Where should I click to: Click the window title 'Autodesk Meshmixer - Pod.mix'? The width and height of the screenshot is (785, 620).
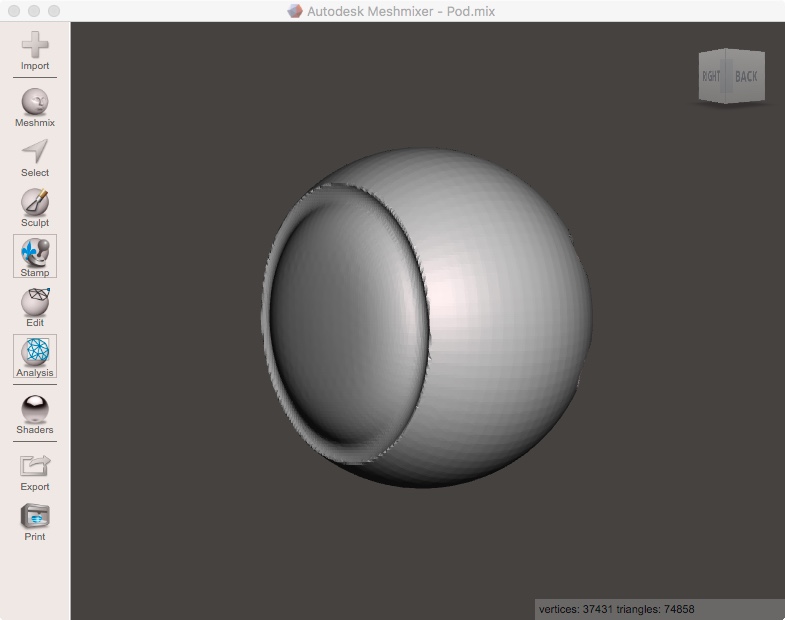[401, 11]
